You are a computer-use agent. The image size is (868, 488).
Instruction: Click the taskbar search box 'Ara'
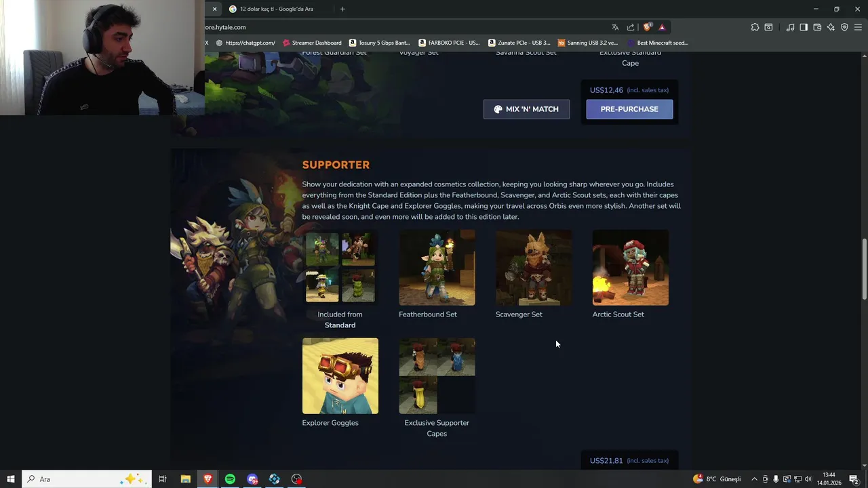click(87, 479)
